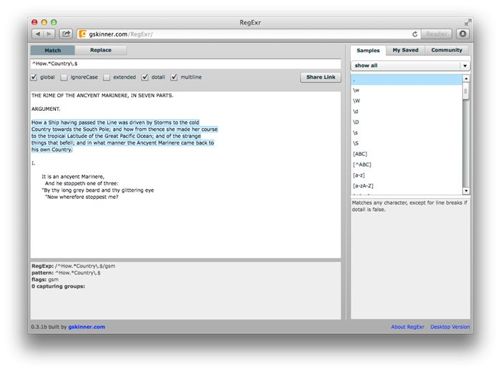Reload the page with refresh icon

415,34
